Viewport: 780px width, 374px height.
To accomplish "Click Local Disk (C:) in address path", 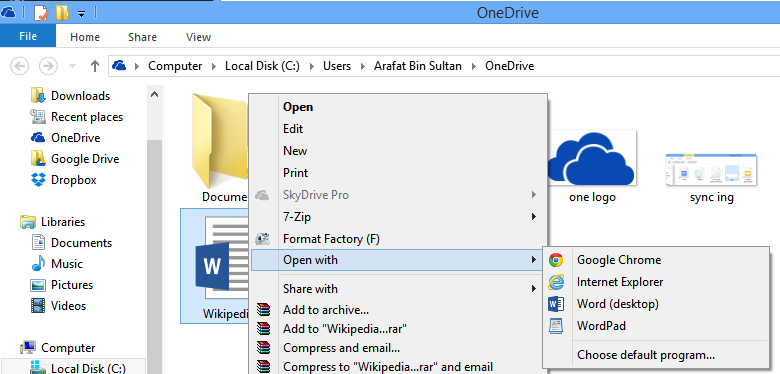I will [262, 66].
